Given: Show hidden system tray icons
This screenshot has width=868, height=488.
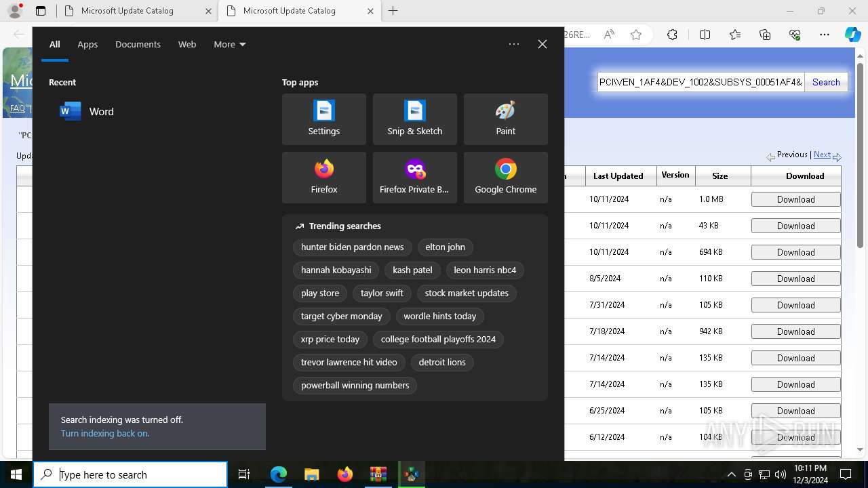Looking at the screenshot, I should click(731, 474).
